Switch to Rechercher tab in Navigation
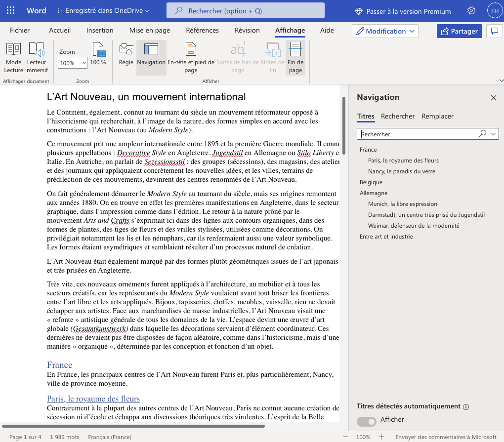The height and width of the screenshot is (442, 504). 398,116
